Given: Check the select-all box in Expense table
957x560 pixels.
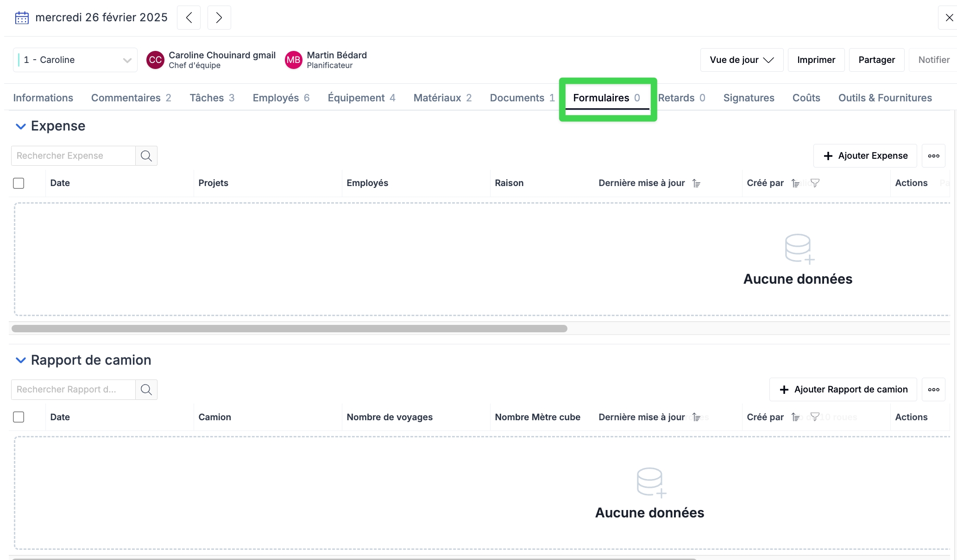Looking at the screenshot, I should click(x=19, y=183).
